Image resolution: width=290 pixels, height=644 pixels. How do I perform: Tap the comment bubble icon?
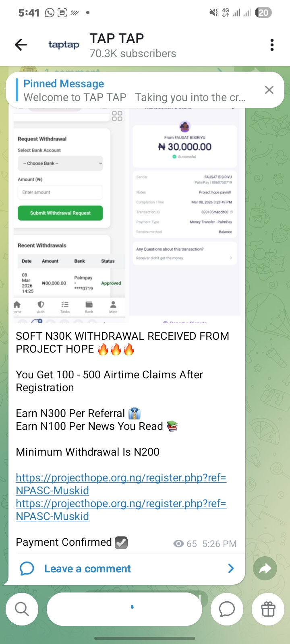[x=27, y=568]
